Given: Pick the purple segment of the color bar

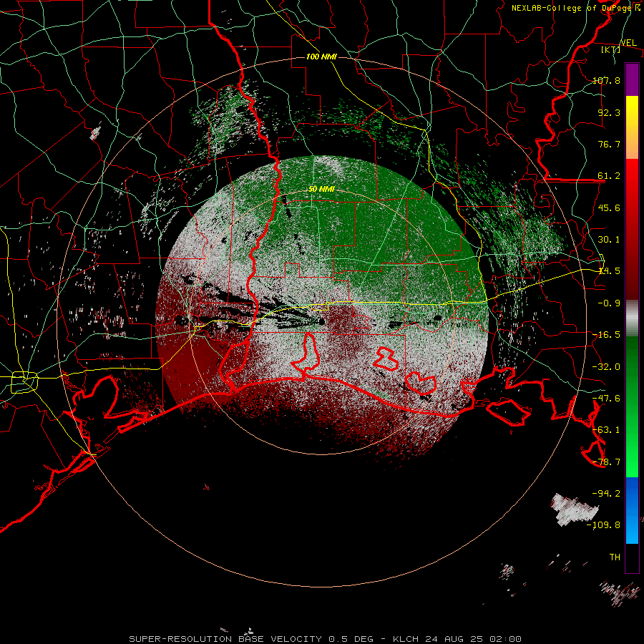Looking at the screenshot, I should tap(632, 80).
